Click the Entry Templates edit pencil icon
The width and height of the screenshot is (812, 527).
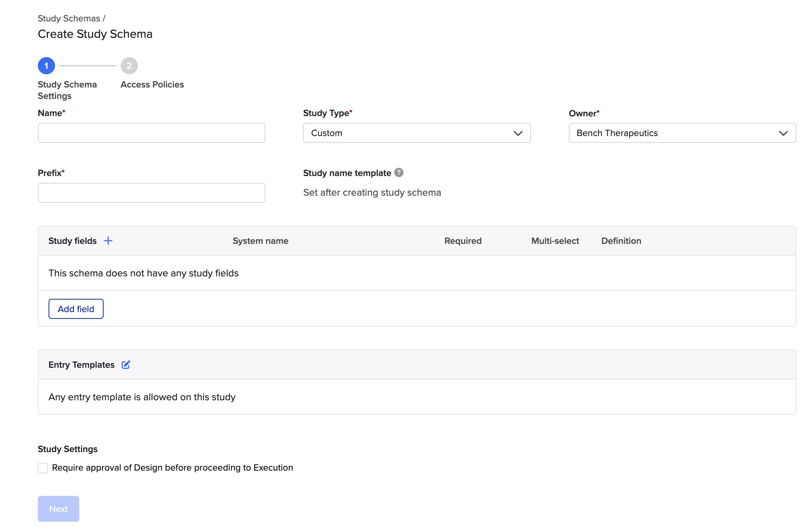[126, 365]
